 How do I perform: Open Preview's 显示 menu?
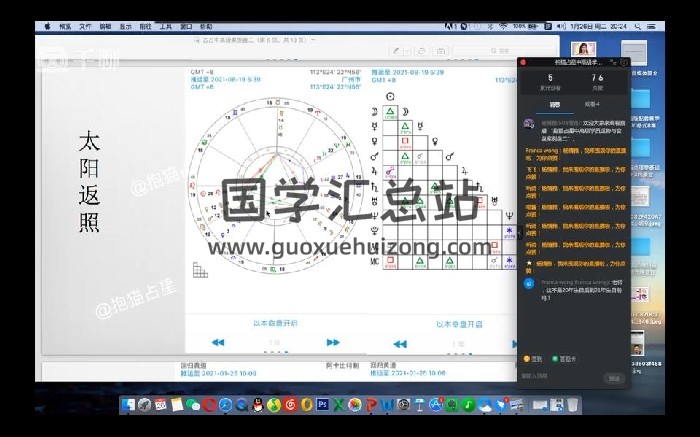coord(125,27)
